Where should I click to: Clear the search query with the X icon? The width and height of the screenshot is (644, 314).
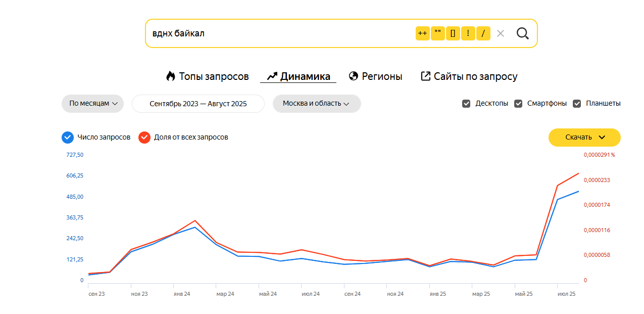point(500,33)
